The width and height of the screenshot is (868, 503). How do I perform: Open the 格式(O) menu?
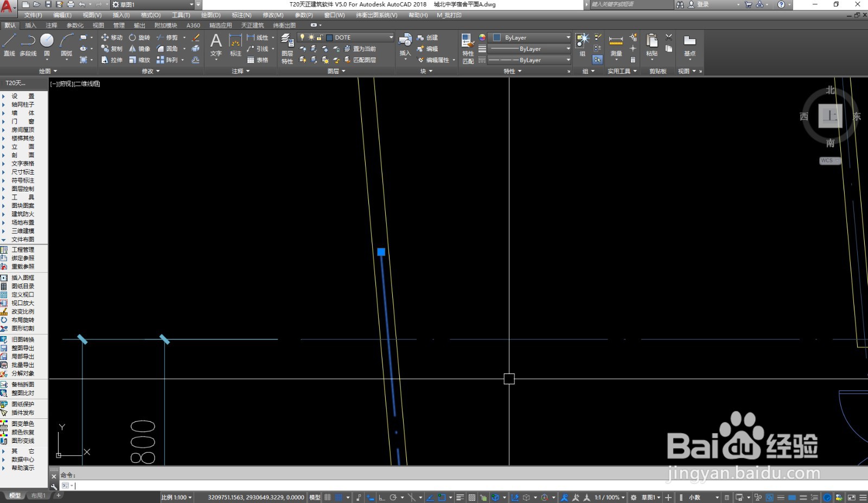click(x=151, y=15)
